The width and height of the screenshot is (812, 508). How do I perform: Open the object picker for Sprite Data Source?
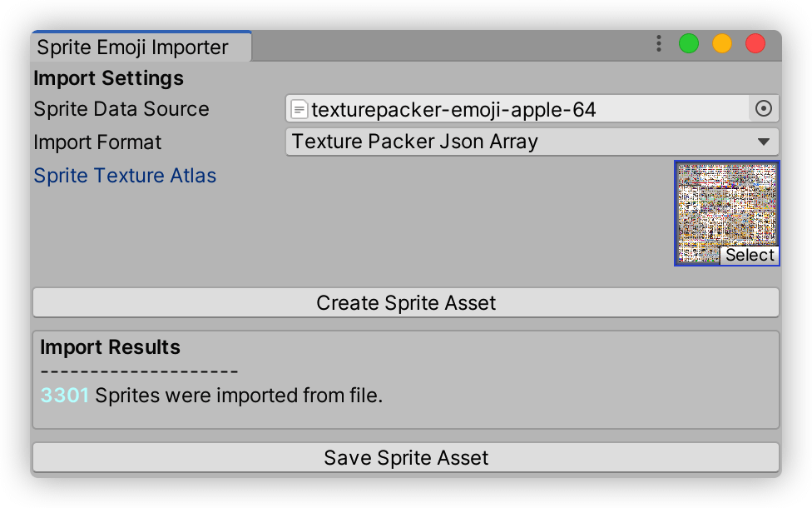pos(763,108)
